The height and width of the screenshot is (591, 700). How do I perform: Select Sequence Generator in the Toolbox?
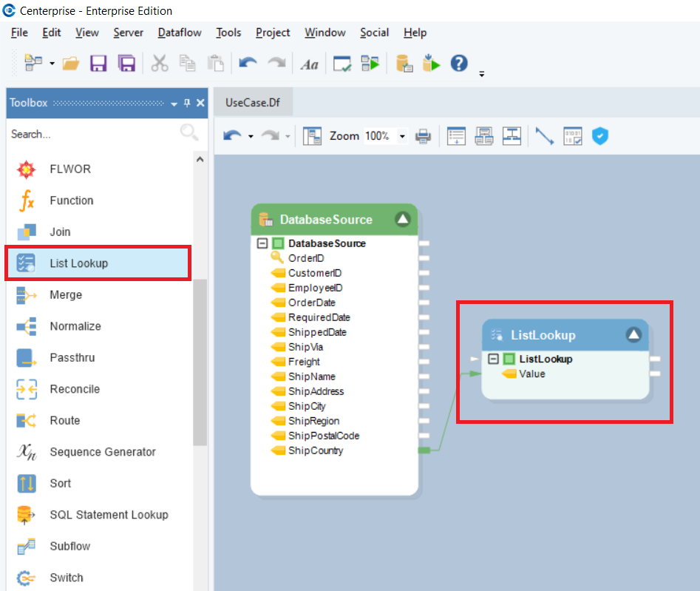coord(102,452)
